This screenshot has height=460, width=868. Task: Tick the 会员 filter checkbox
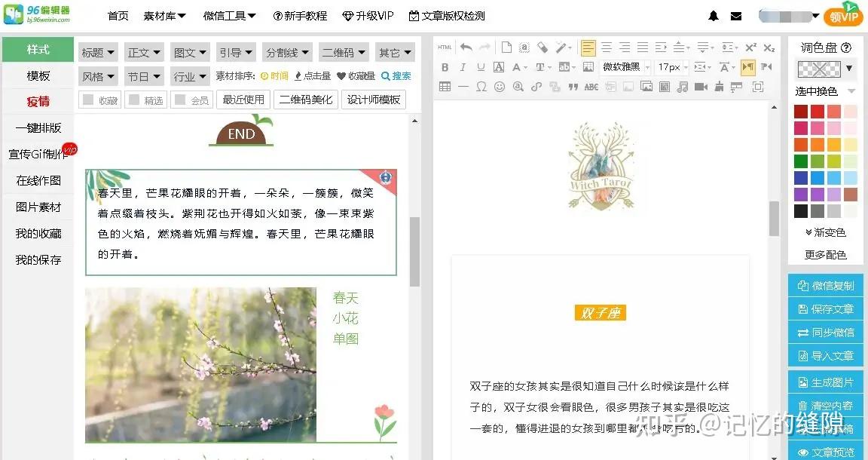pos(179,100)
